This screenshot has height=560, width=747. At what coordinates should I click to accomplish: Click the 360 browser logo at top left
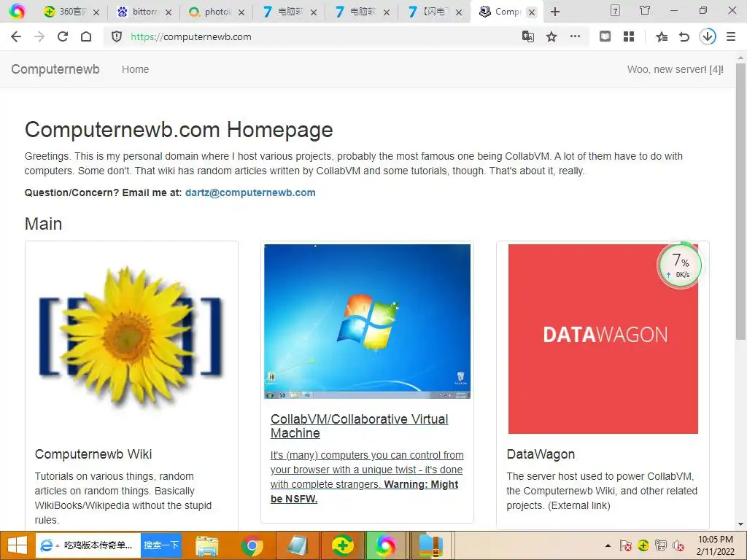(17, 11)
